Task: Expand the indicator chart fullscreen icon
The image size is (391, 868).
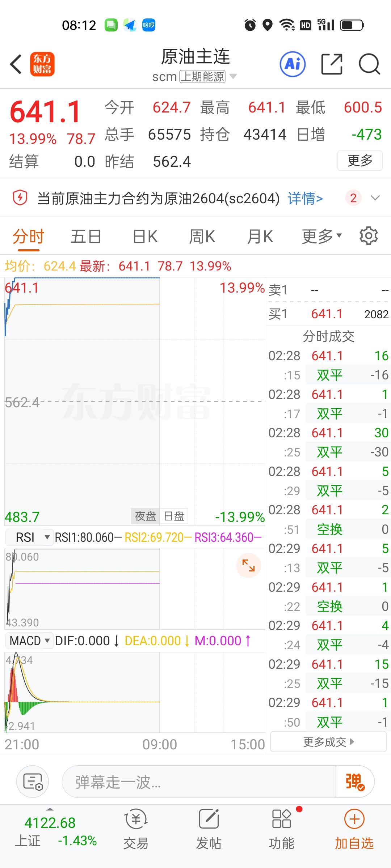Action: tap(248, 565)
